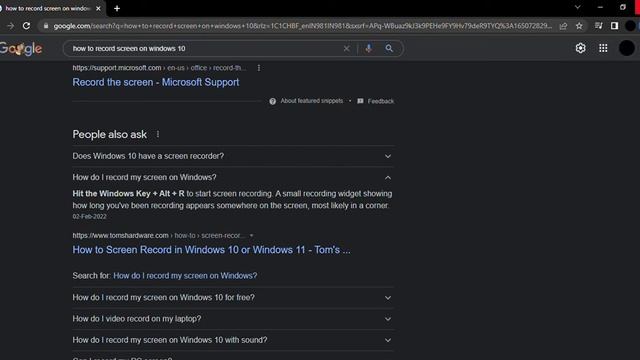Open the tab search dropdown arrow
The height and width of the screenshot is (360, 640).
(578, 7)
